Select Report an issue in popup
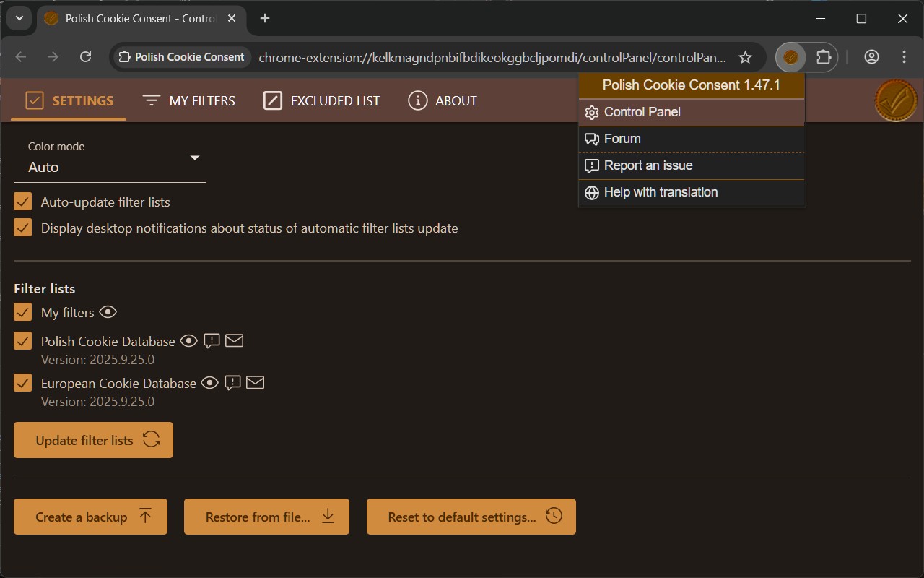The height and width of the screenshot is (578, 924). 692,165
